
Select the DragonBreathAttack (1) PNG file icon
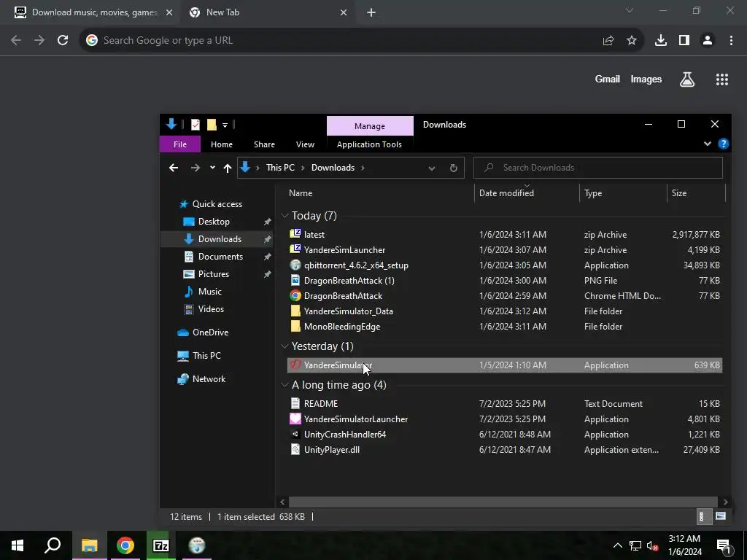point(295,280)
